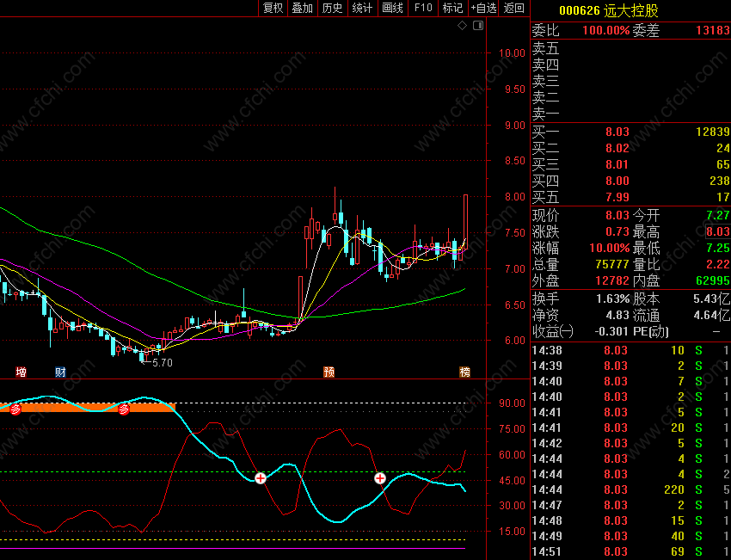Click the orange band in indicator panel
The width and height of the screenshot is (731, 560).
point(87,408)
